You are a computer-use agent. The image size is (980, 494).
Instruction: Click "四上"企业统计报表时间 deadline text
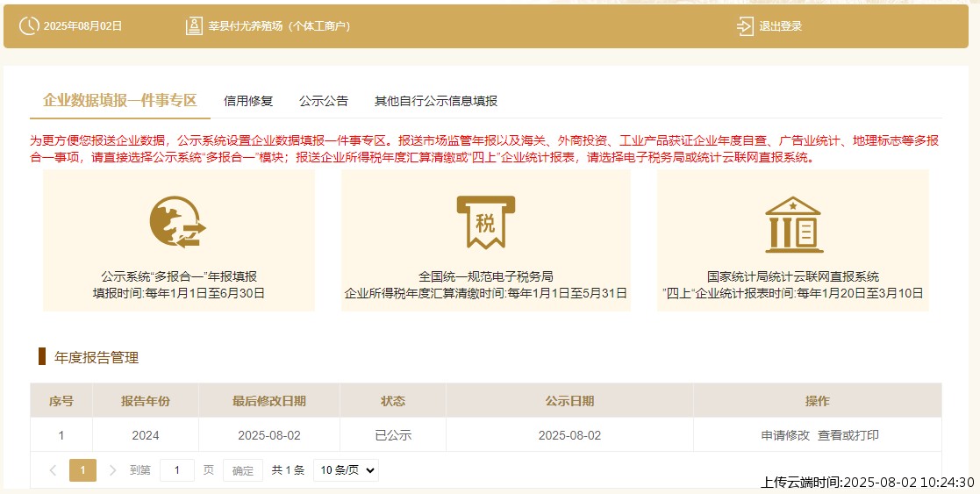(792, 293)
